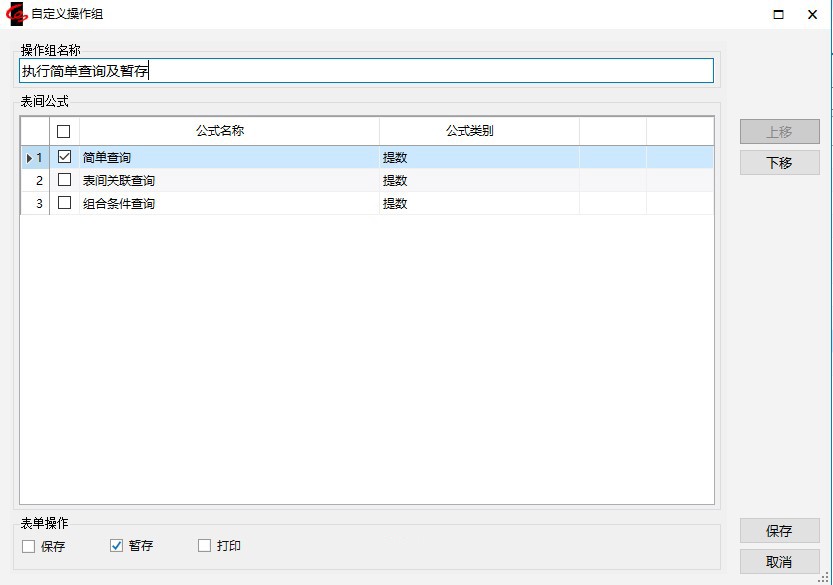Uncheck the 简单查询 formula checkbox

click(x=64, y=157)
